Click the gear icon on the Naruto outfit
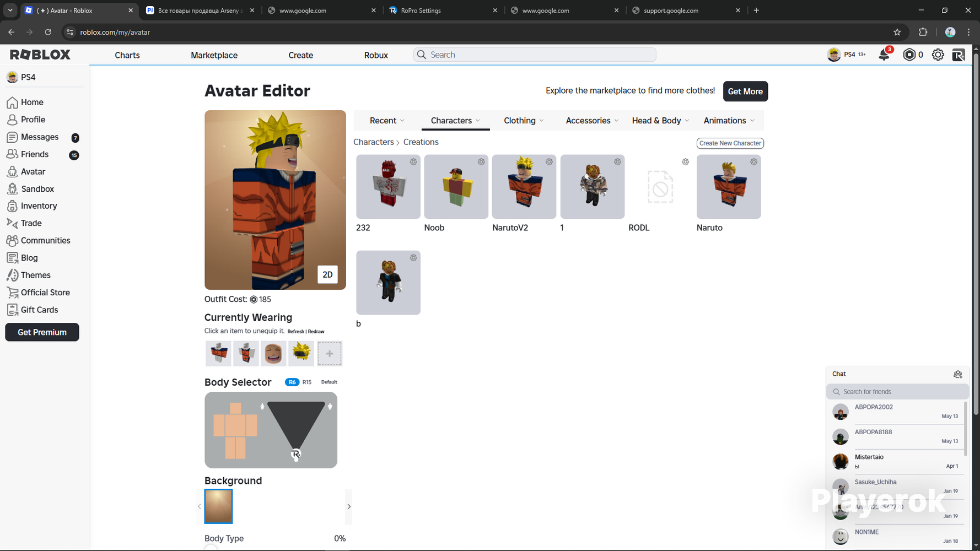Screen dimensions: 980x551 [753, 161]
